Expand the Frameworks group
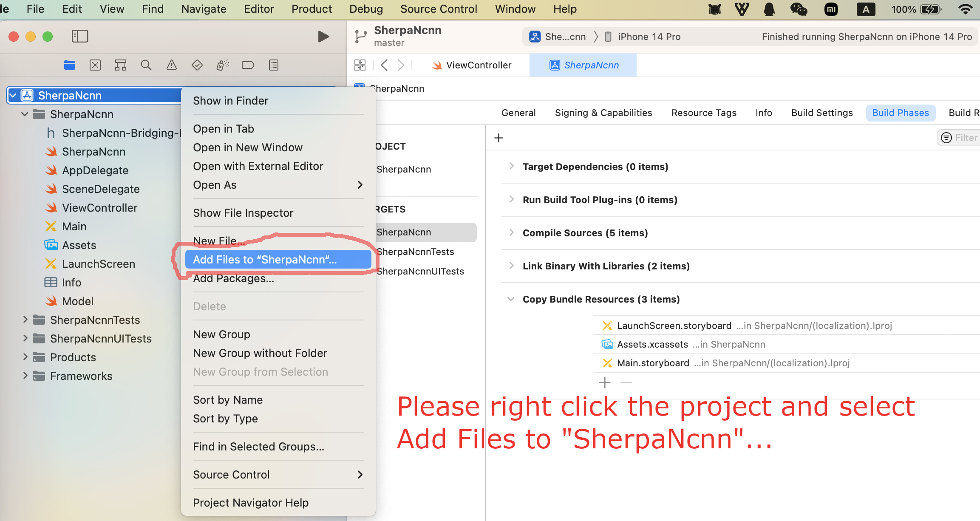 (x=25, y=376)
